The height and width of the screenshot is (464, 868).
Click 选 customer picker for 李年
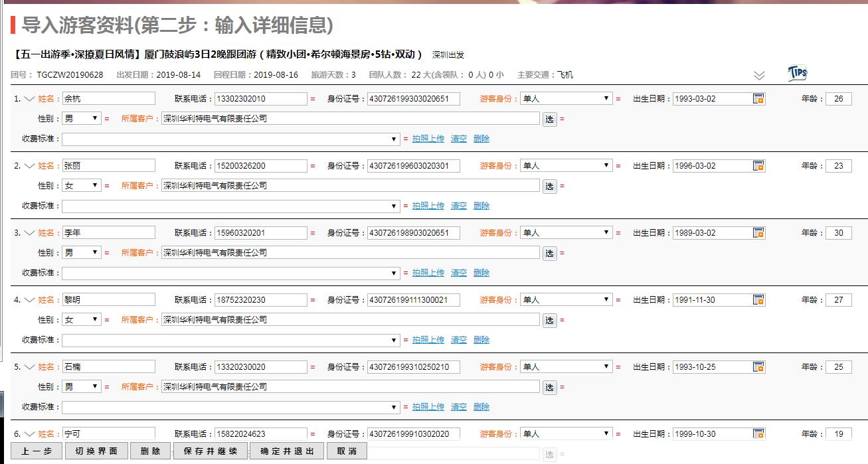549,254
